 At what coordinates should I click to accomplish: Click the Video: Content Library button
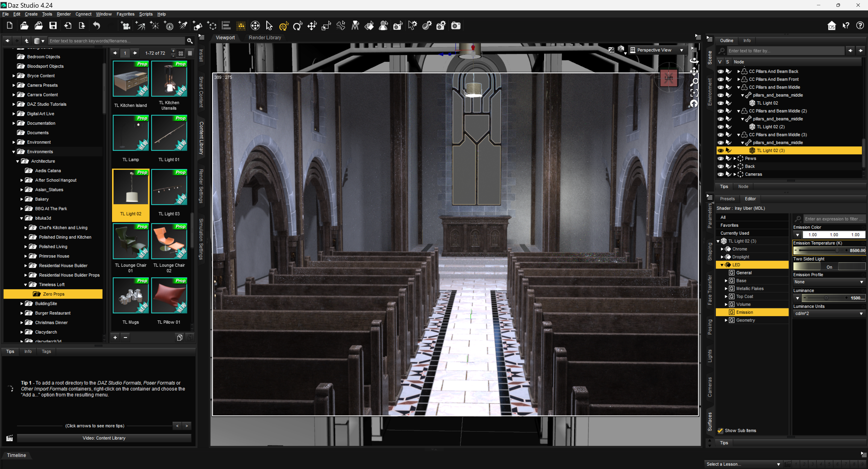point(104,438)
